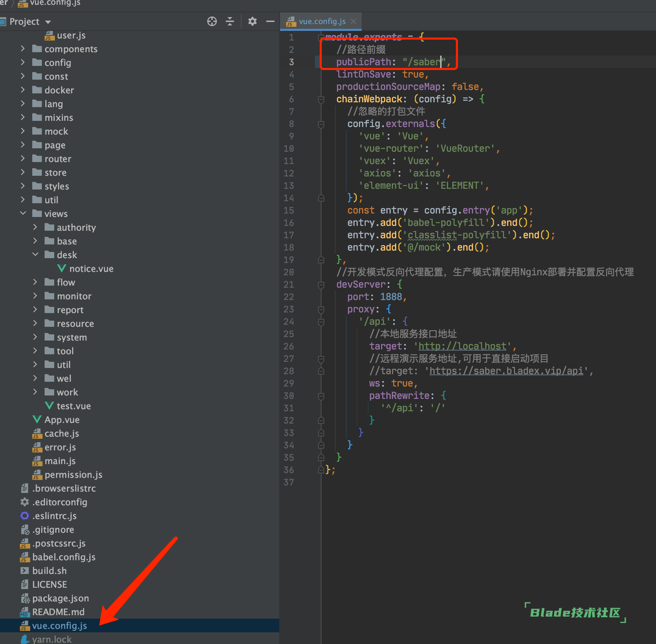Fold the comment block at line 27
656x644 pixels.
click(x=321, y=359)
